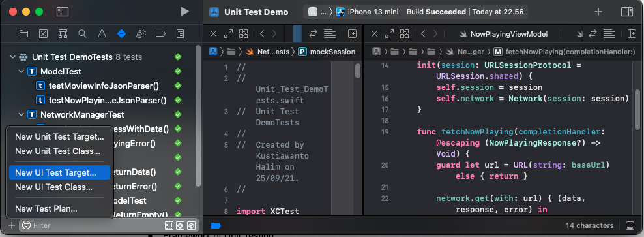The height and width of the screenshot is (237, 644).
Task: Click green status diamond for ModelTest
Action: [178, 72]
